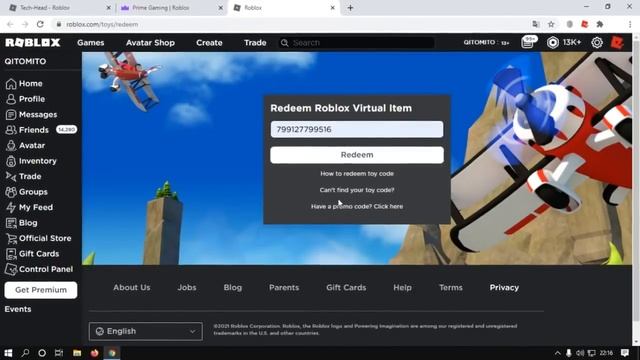This screenshot has width=640, height=360.
Task: Open Home in the sidebar
Action: coord(24,83)
